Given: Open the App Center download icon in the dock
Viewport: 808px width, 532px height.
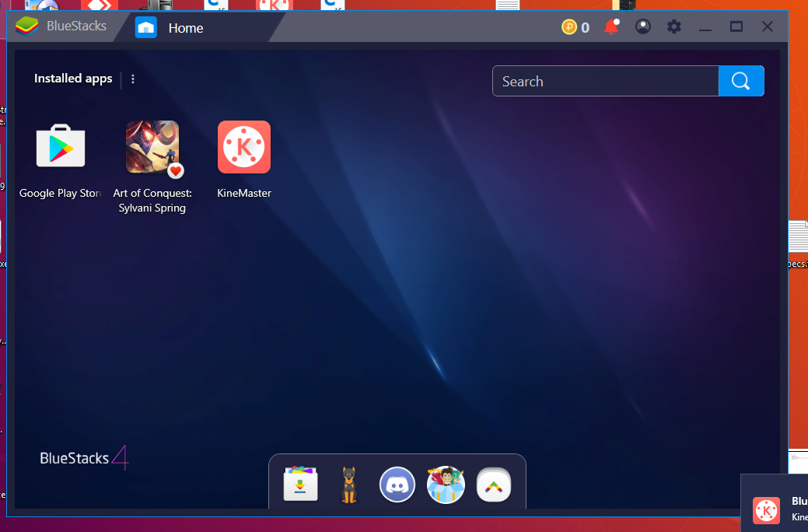Looking at the screenshot, I should pos(301,484).
